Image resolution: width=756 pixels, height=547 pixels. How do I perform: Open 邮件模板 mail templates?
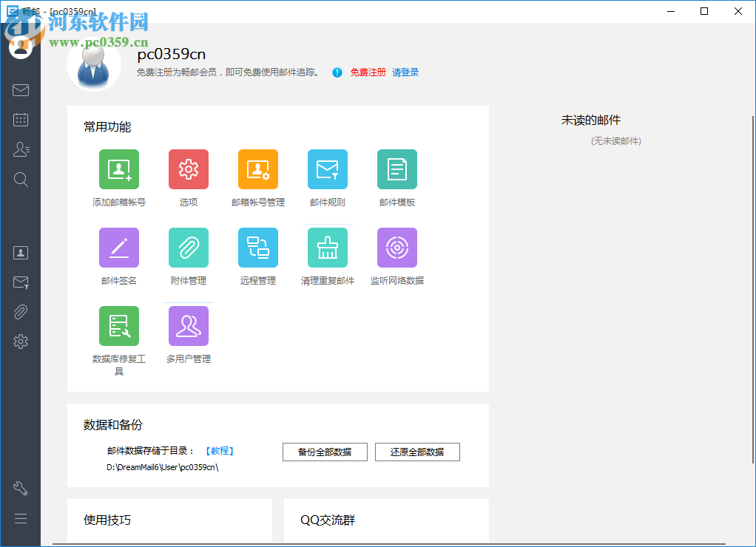pos(396,169)
